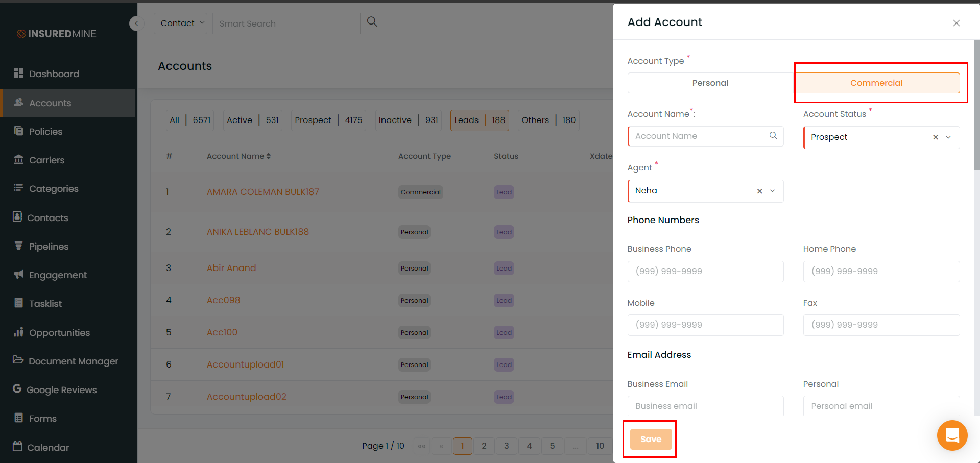This screenshot has width=980, height=463.
Task: Expand the Account Status dropdown
Action: (x=948, y=137)
